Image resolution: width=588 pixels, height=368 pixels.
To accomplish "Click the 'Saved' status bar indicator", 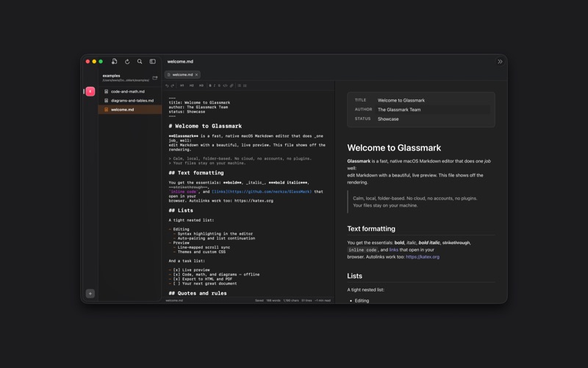I will pyautogui.click(x=259, y=300).
